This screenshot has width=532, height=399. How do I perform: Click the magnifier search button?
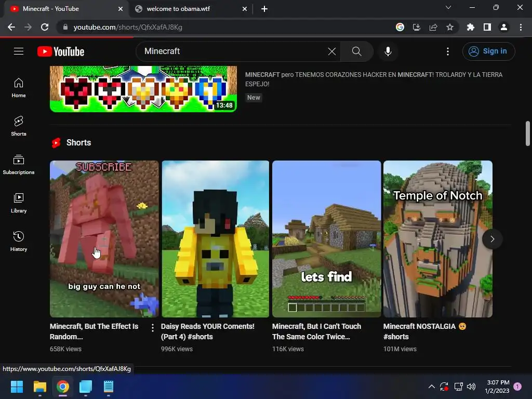[356, 51]
